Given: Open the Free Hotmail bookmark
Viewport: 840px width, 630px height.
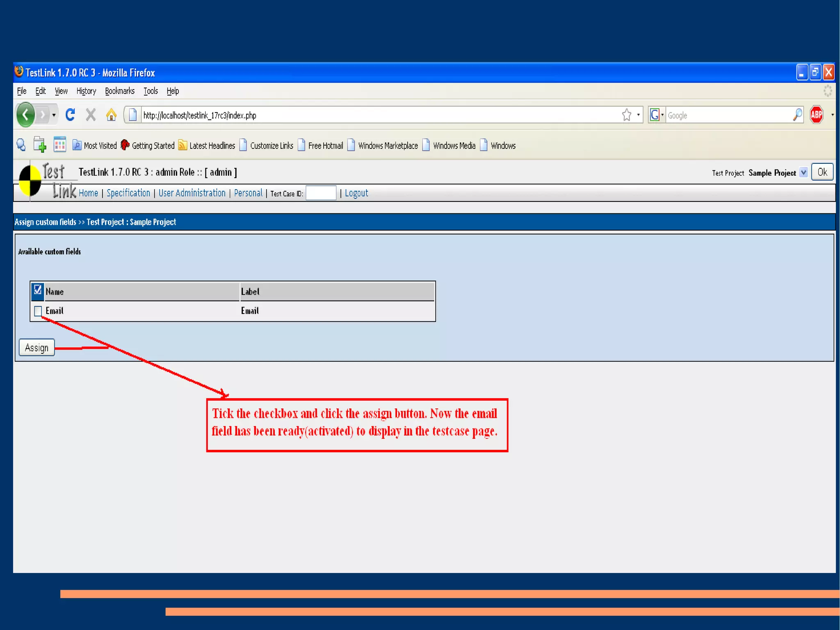Looking at the screenshot, I should point(320,145).
